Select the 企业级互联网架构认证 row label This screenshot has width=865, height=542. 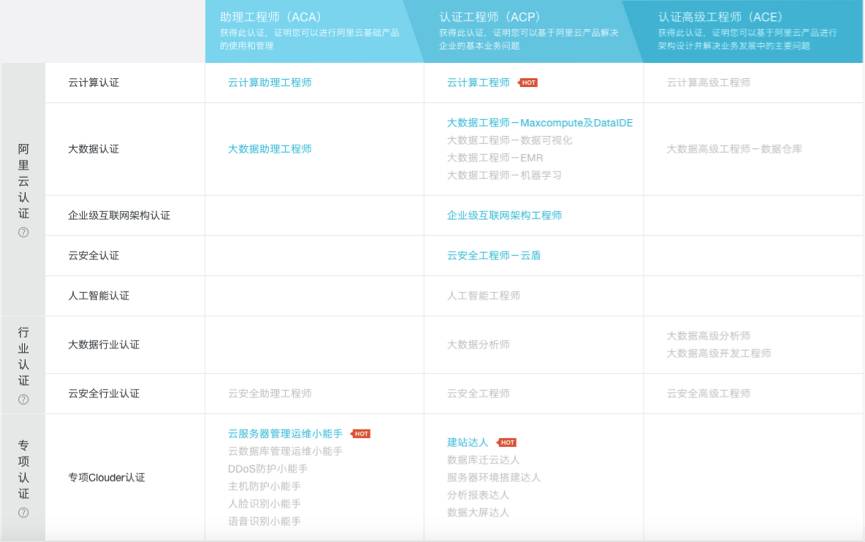coord(119,215)
